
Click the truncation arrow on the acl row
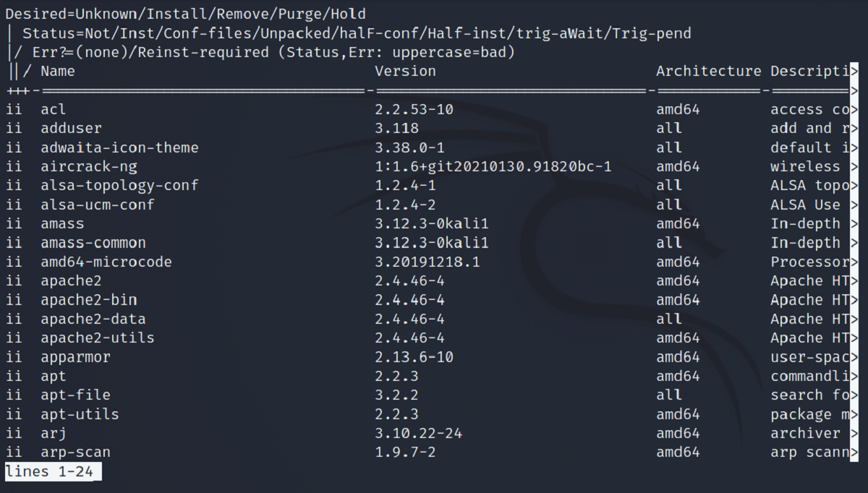[x=854, y=109]
